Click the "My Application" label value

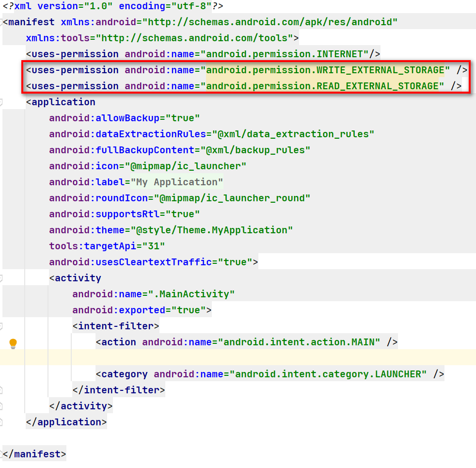pyautogui.click(x=177, y=182)
